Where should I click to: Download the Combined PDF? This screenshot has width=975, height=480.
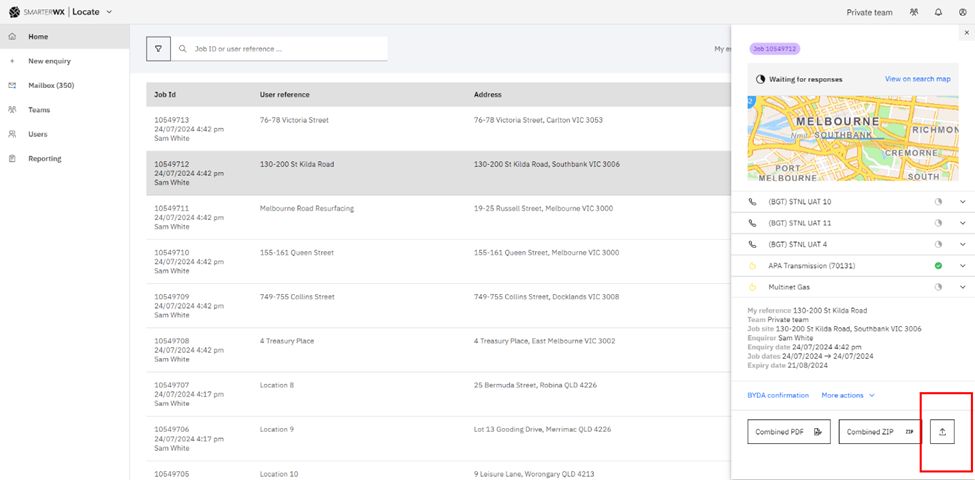(788, 432)
